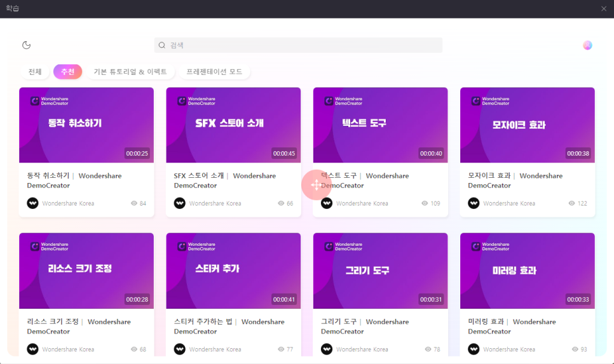Click title link SFX 스토어 소개 | Wondershare DemoCreator

pyautogui.click(x=225, y=180)
